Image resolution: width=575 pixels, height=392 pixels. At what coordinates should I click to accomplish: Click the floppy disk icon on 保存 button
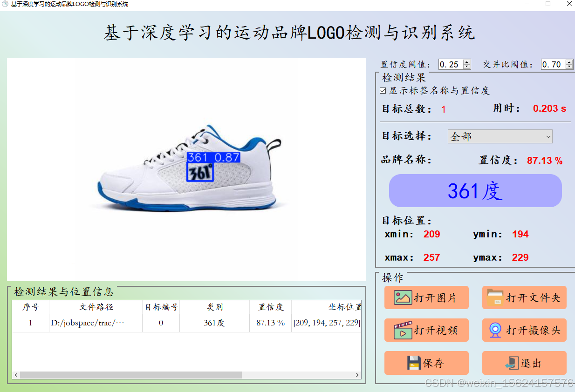point(414,363)
